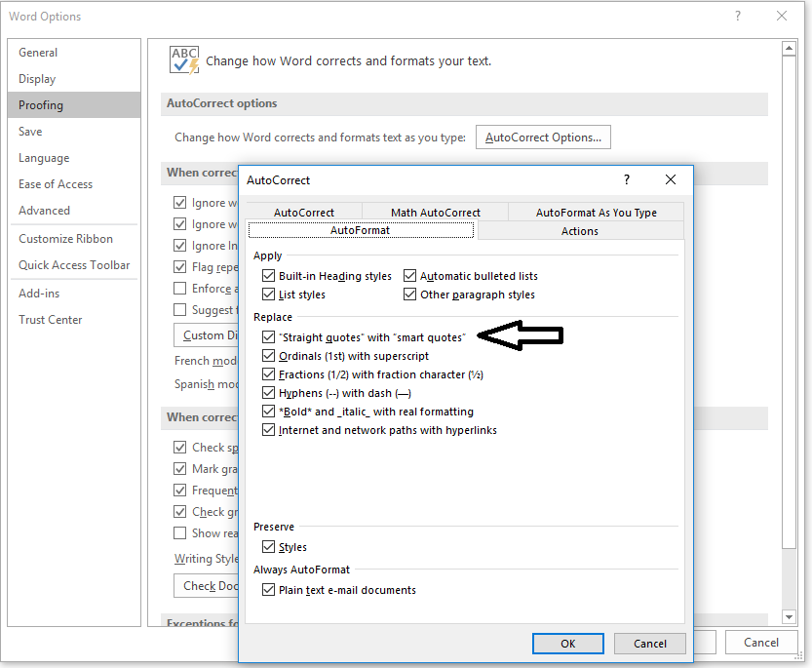Image resolution: width=812 pixels, height=668 pixels.
Task: Click OK to apply AutoCorrect settings
Action: (x=567, y=644)
